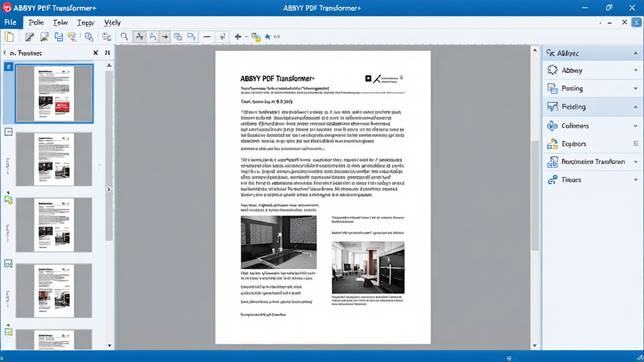The width and height of the screenshot is (644, 362).
Task: Toggle the highlighted tool right of the magnifier
Action: 140,36
